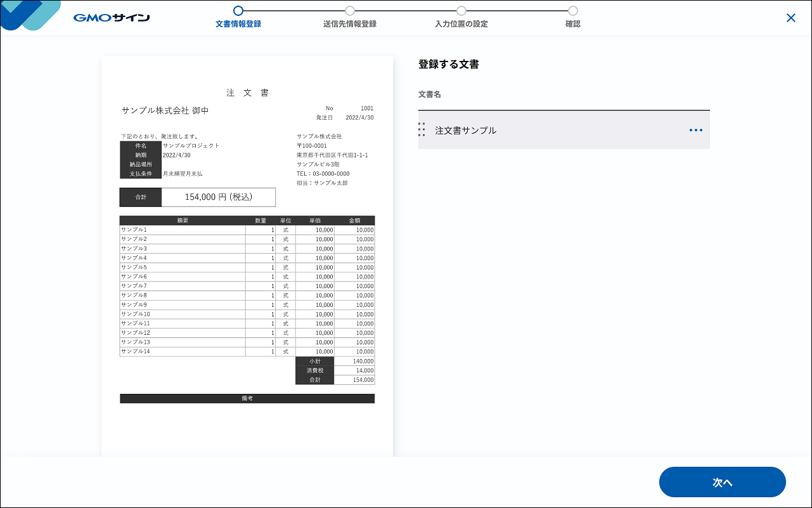Click the 入力位置の設定 step circle
The height and width of the screenshot is (508, 812).
(x=461, y=10)
